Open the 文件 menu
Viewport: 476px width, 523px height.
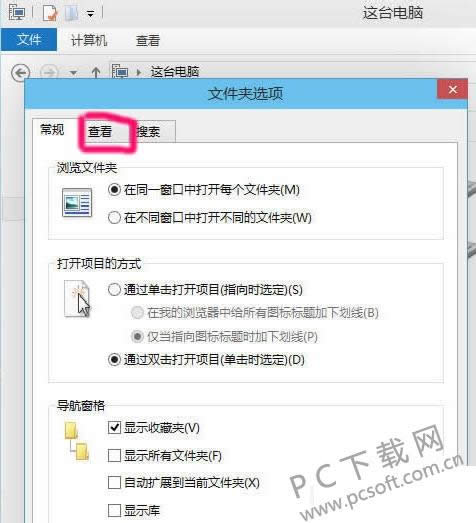tap(29, 40)
